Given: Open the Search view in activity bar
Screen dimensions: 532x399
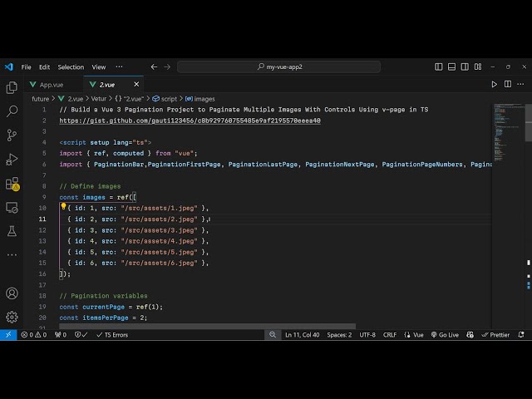Looking at the screenshot, I should tap(12, 111).
